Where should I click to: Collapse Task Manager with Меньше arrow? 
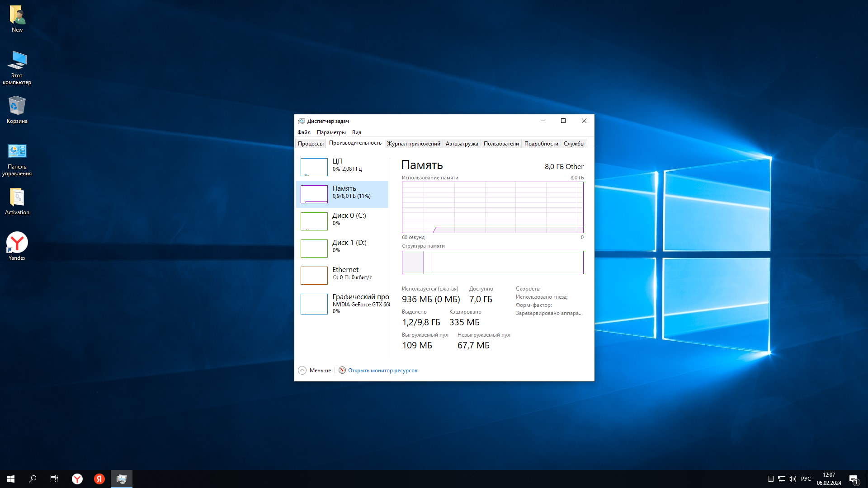[302, 370]
